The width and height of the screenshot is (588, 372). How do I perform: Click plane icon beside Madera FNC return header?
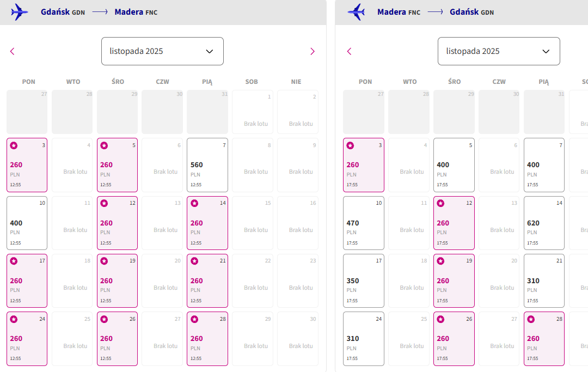[356, 12]
